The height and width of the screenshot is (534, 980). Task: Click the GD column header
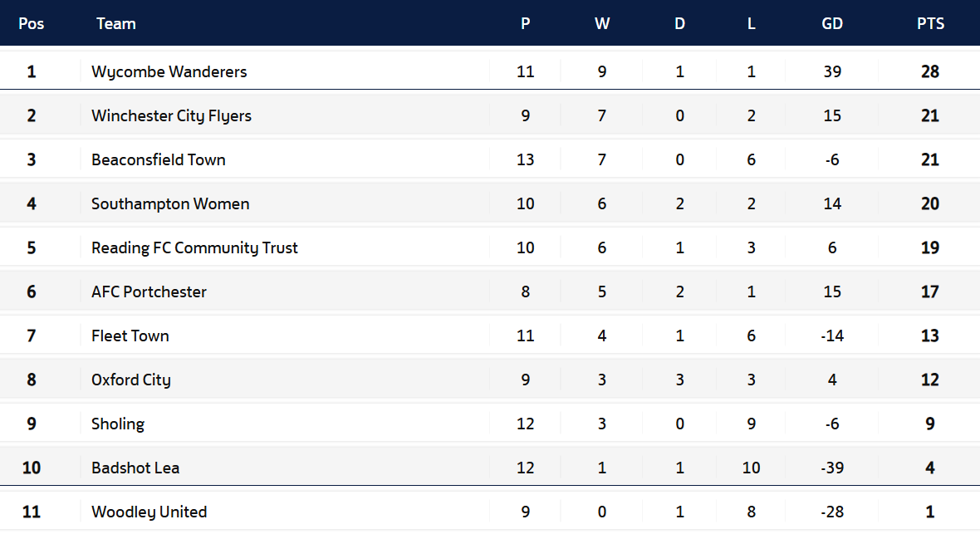(832, 23)
